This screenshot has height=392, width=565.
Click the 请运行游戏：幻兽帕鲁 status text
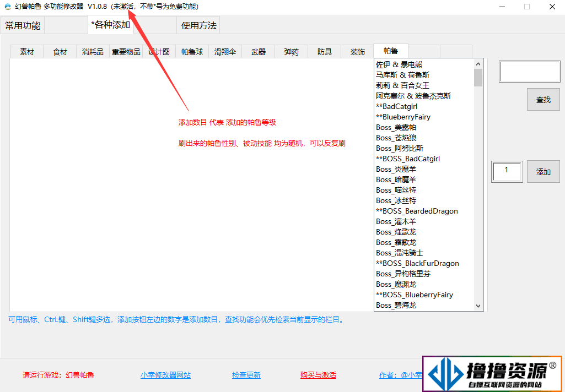click(58, 375)
